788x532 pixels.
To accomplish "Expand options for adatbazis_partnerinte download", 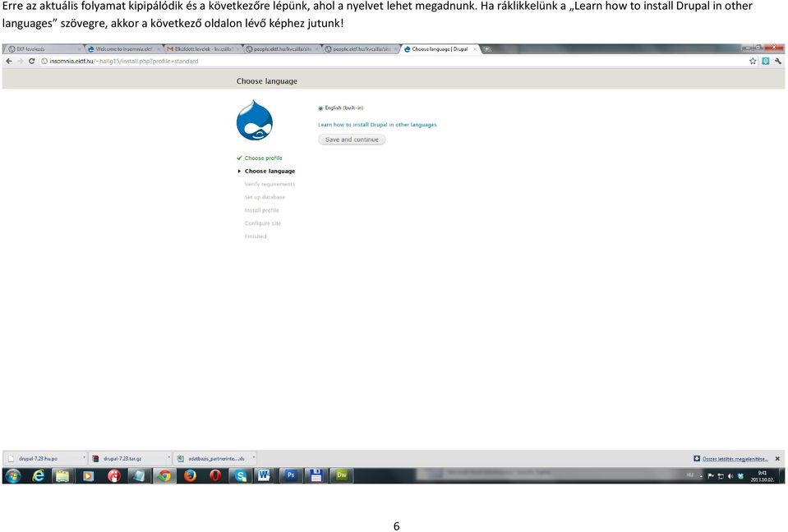I will [253, 458].
